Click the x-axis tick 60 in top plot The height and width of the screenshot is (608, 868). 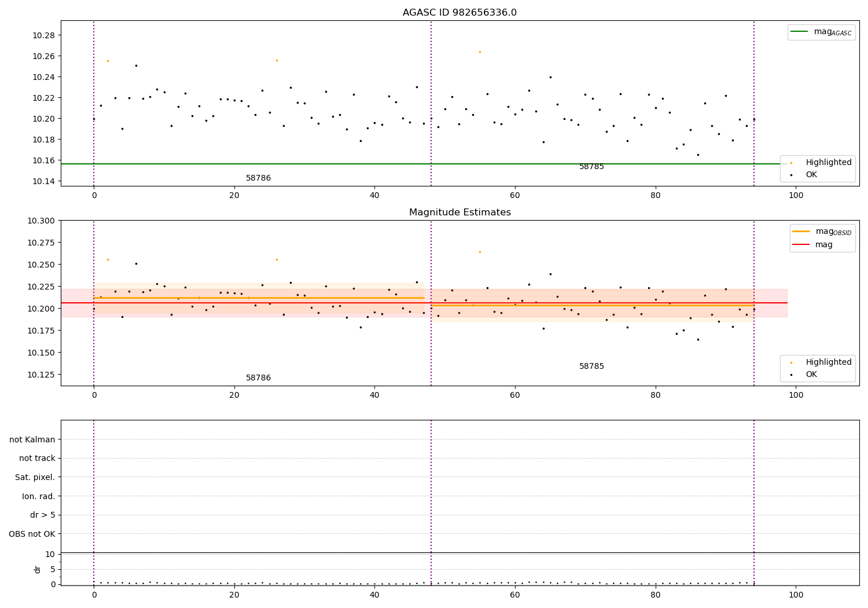click(515, 195)
